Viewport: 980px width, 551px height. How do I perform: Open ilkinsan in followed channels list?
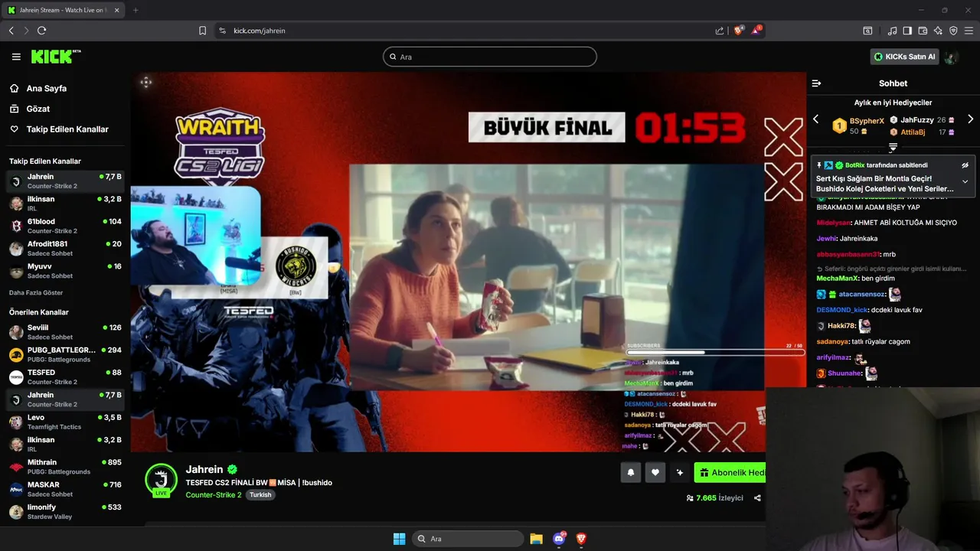coord(65,204)
